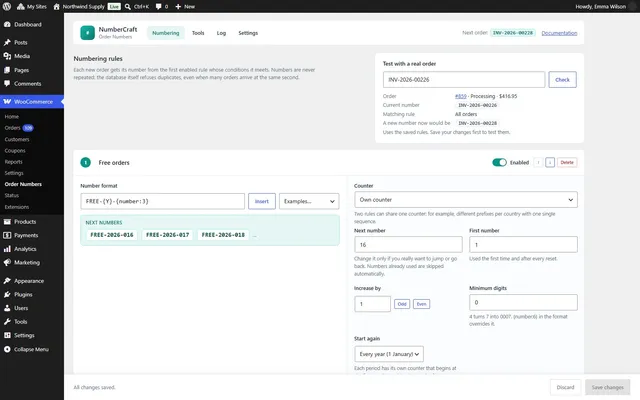Expand the Counter dropdown Own counter

[466, 200]
